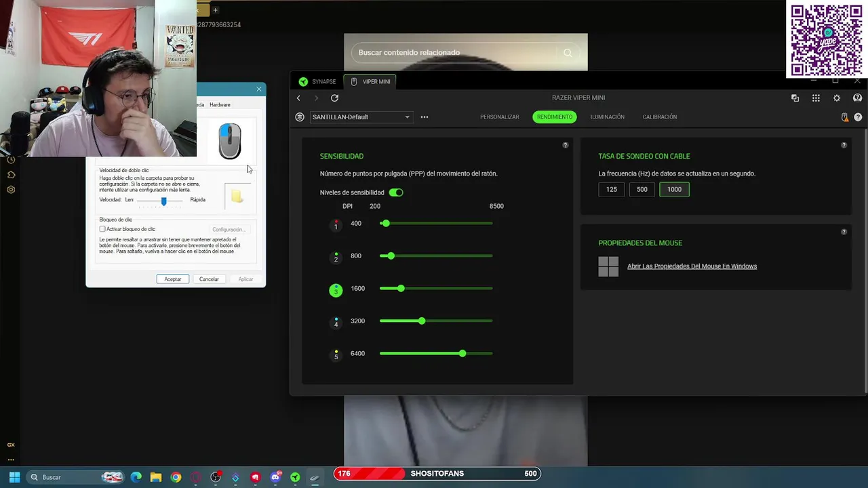
Task: Click the 3200 DPI slider handle
Action: pyautogui.click(x=422, y=321)
